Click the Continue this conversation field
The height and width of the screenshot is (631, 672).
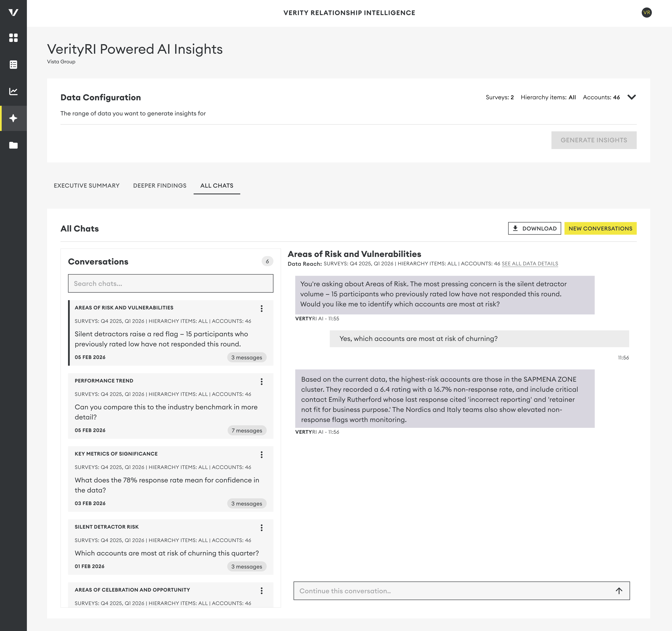coord(453,591)
